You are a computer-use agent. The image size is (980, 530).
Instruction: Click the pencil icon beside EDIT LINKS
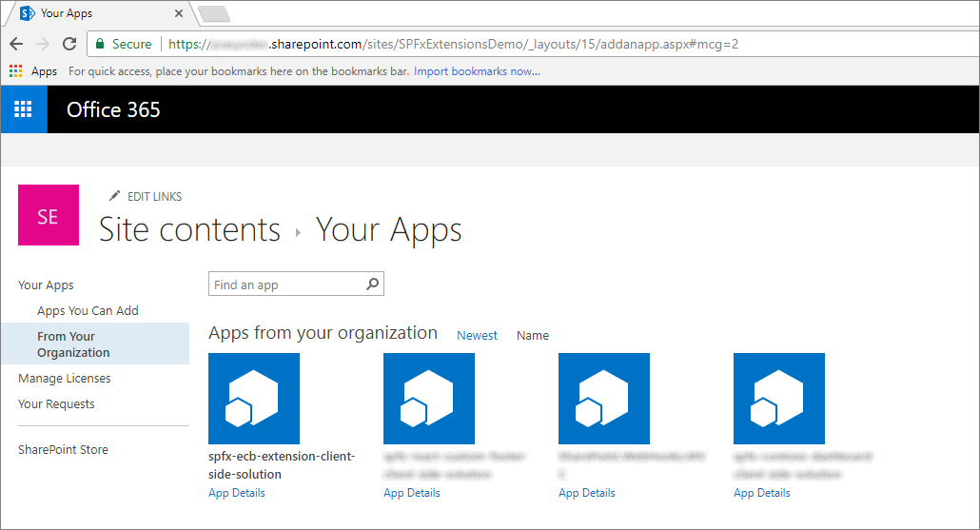point(115,196)
